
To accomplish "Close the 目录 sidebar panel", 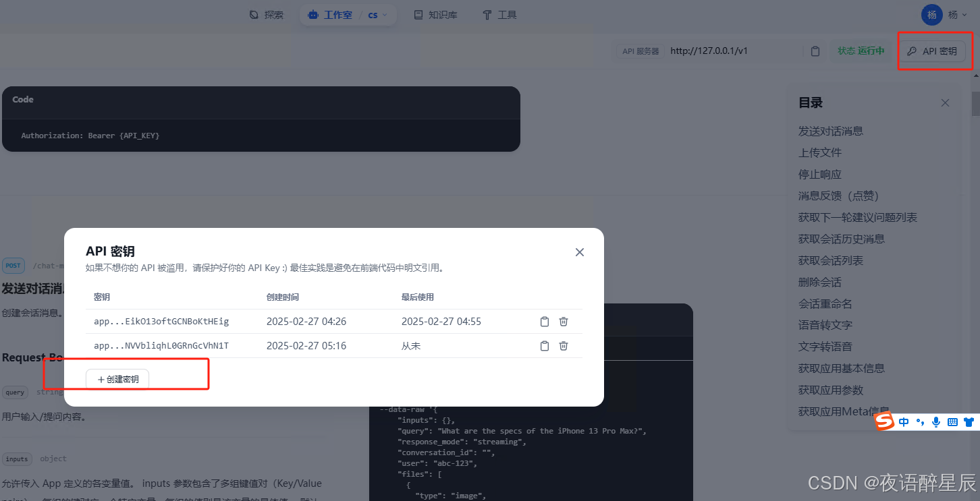I will pyautogui.click(x=945, y=102).
